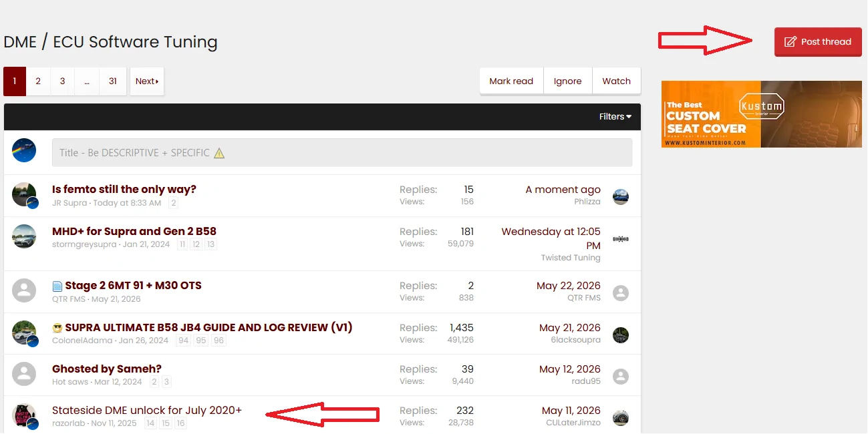Open MHD+ for Supra and Gen 2 B58 thread

click(x=134, y=232)
